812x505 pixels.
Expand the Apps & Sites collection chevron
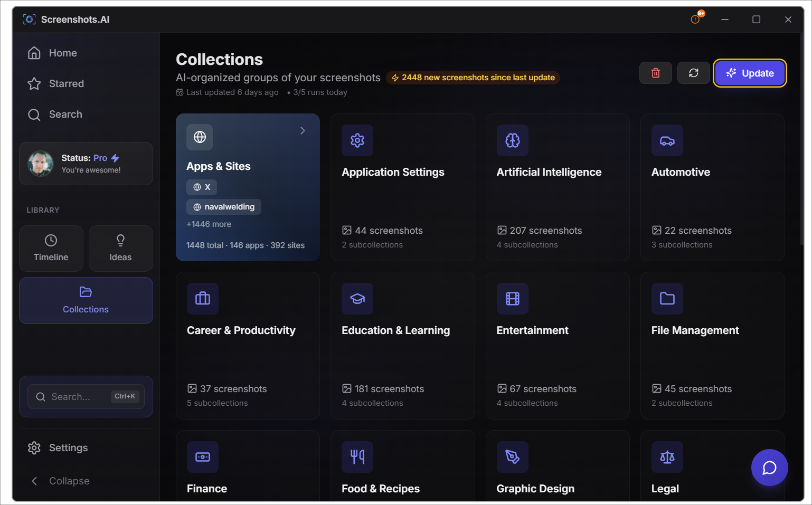[x=302, y=130]
